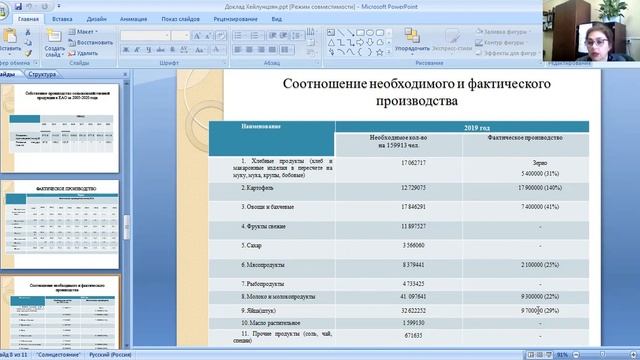Apply bold (Ж) formatting

(126, 50)
